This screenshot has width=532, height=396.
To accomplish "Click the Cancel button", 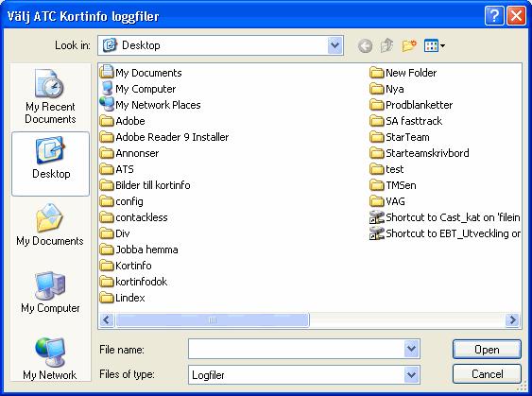I will point(487,374).
